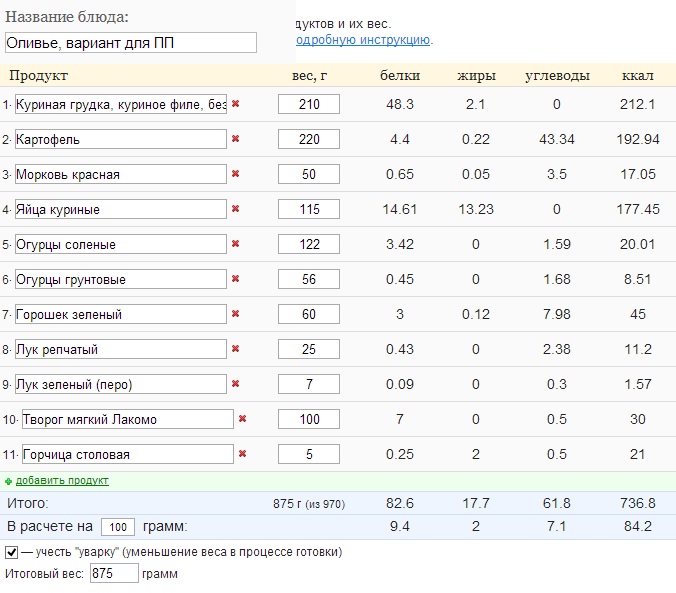This screenshot has height=593, width=676.
Task: Delete Огурцы грунтовые with the red cross
Action: click(x=235, y=279)
